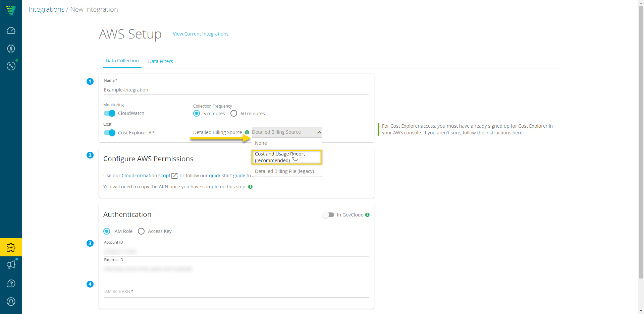Image resolution: width=644 pixels, height=314 pixels.
Task: Open the CloudFormation script link
Action: 146,176
